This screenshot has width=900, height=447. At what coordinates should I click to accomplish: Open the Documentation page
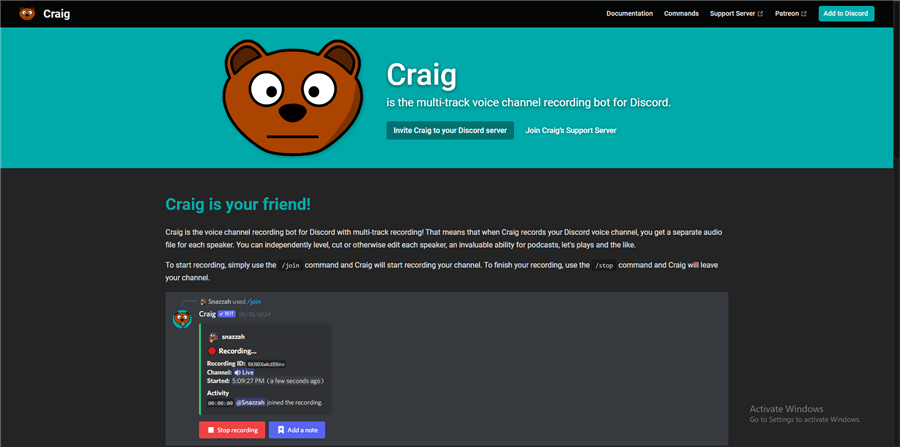(630, 14)
